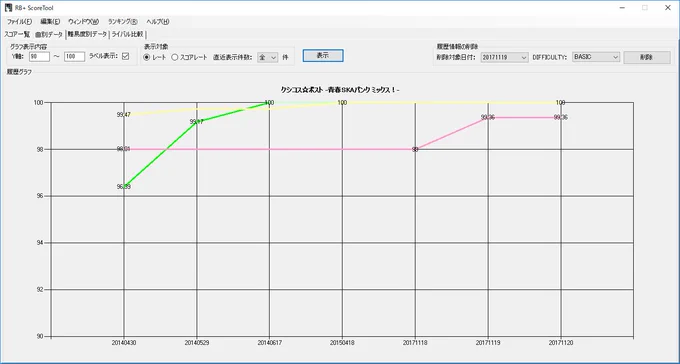The height and width of the screenshot is (364, 680).
Task: Open the ファイル(F) menu
Action: (19, 22)
